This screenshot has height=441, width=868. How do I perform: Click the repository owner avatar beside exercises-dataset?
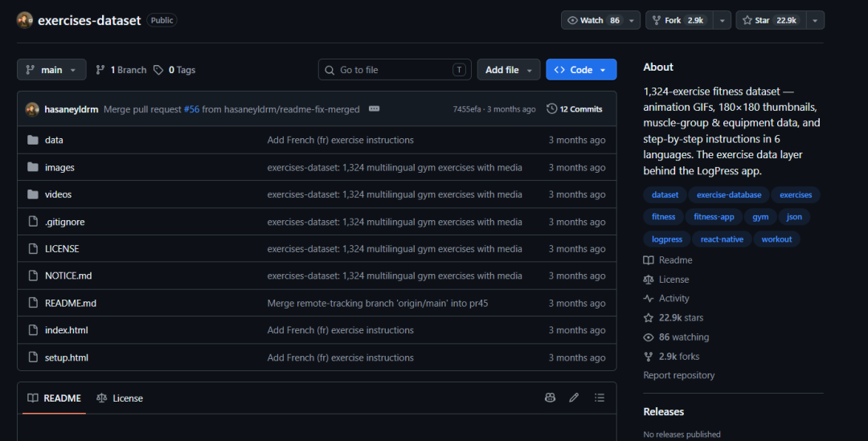point(24,20)
